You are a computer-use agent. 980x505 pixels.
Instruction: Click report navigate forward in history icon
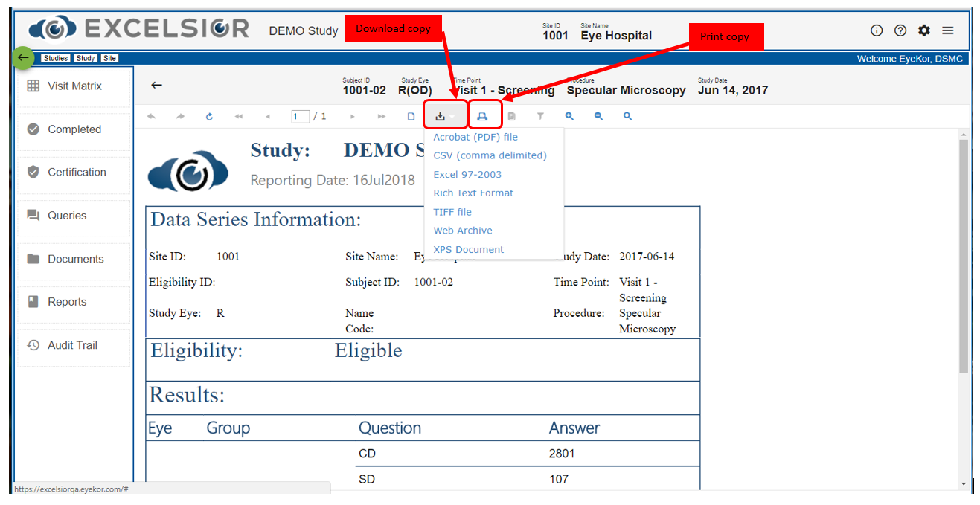[180, 116]
